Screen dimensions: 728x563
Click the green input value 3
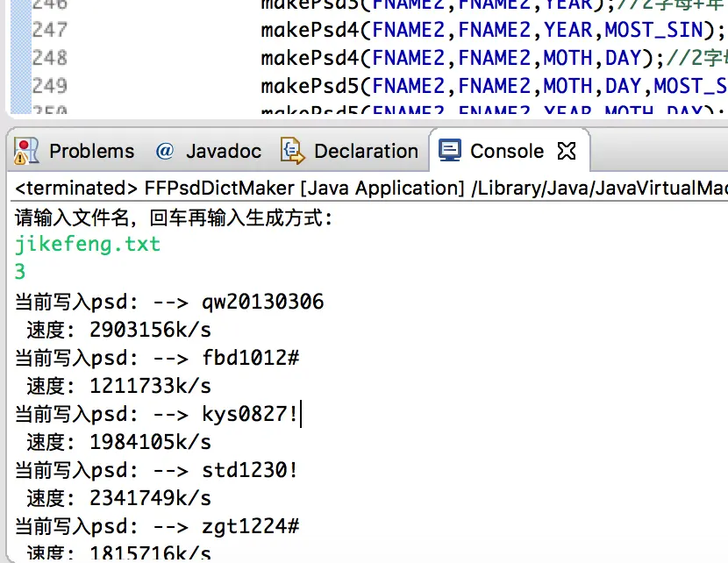pyautogui.click(x=20, y=272)
